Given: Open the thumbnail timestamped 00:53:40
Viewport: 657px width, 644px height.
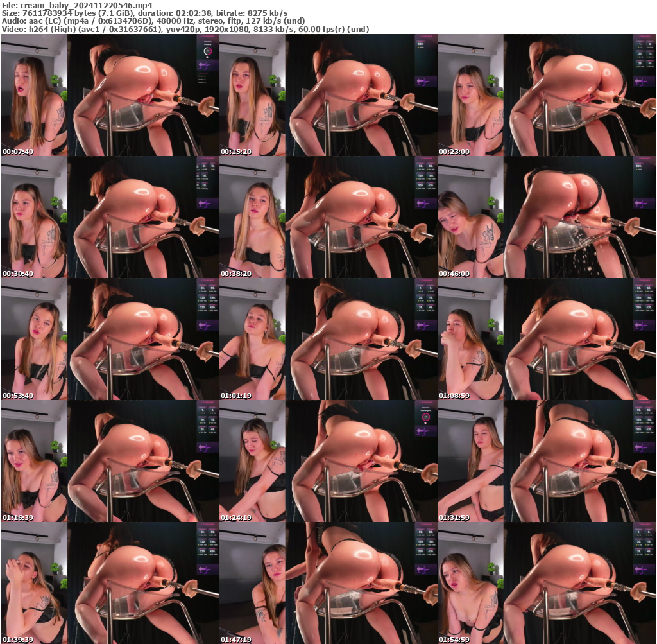Looking at the screenshot, I should [110, 339].
